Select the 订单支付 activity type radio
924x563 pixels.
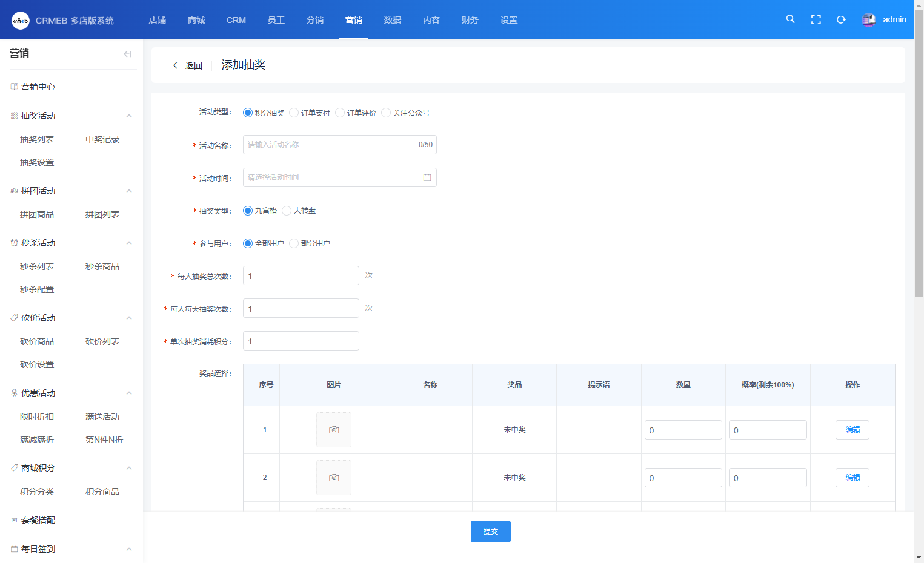pos(294,113)
